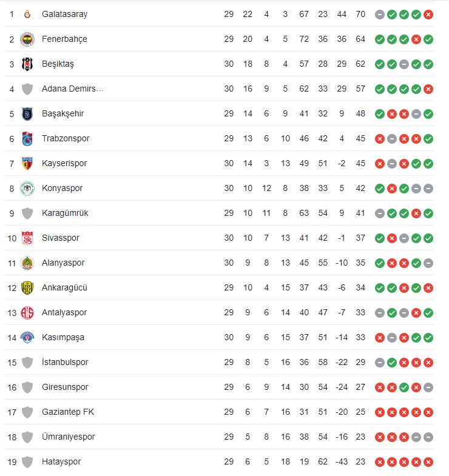Click the red loss icon in Fenerbahçe's form
This screenshot has height=476, width=449.
coord(416,39)
